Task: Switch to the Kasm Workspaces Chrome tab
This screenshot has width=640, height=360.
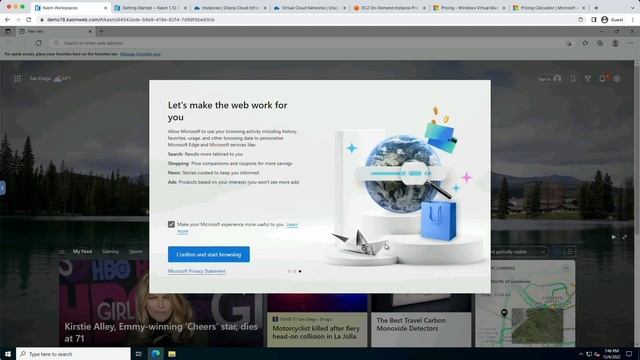Action: click(x=69, y=8)
